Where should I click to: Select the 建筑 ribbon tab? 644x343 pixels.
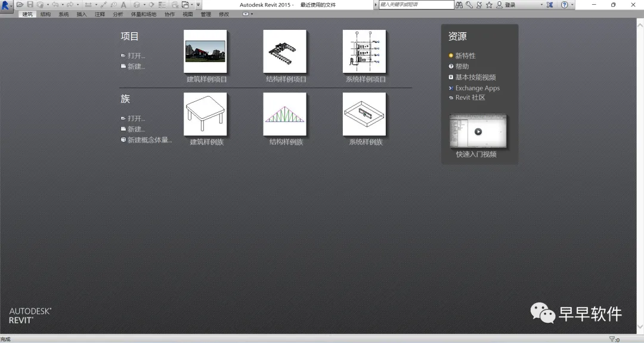[27, 14]
